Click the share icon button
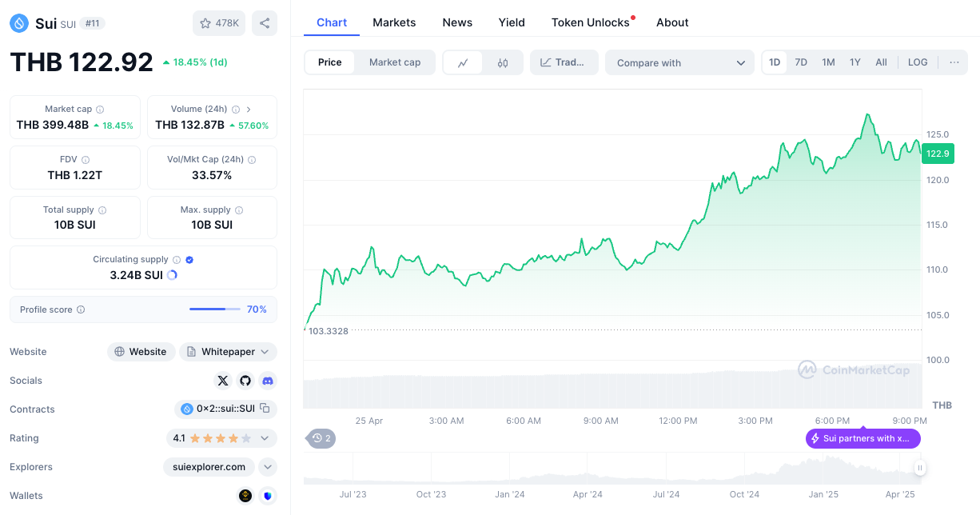The image size is (980, 515). tap(265, 23)
